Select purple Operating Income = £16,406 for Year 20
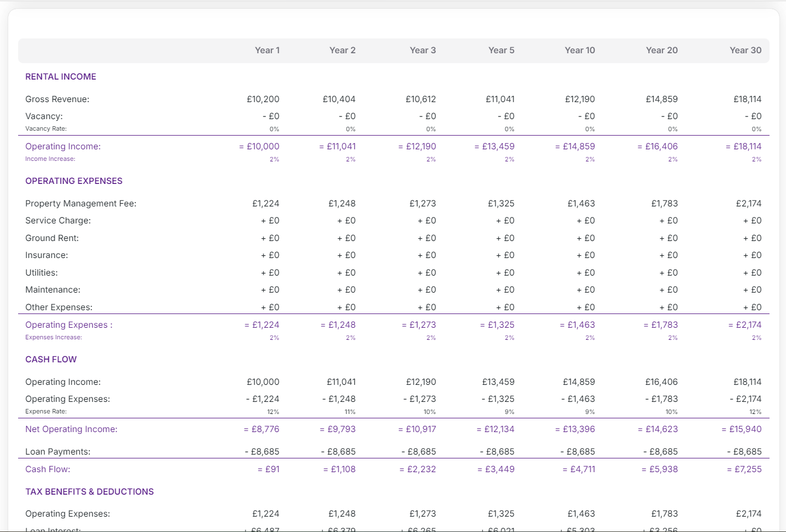 (x=657, y=147)
